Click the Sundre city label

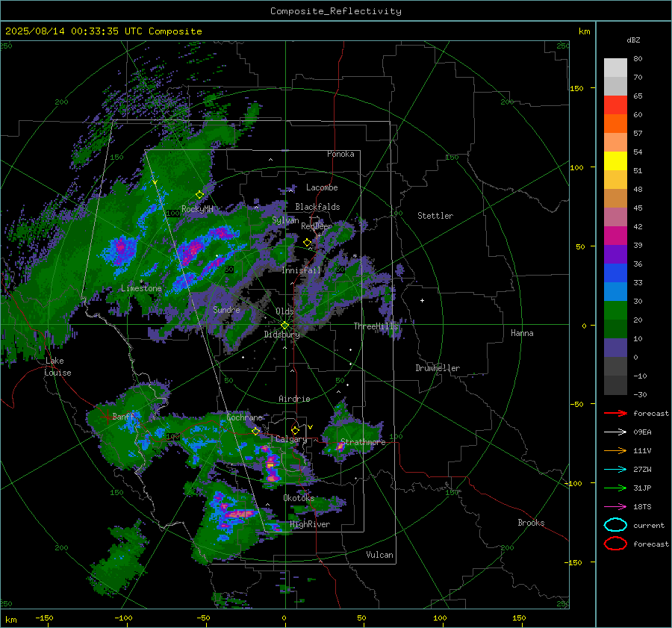226,309
